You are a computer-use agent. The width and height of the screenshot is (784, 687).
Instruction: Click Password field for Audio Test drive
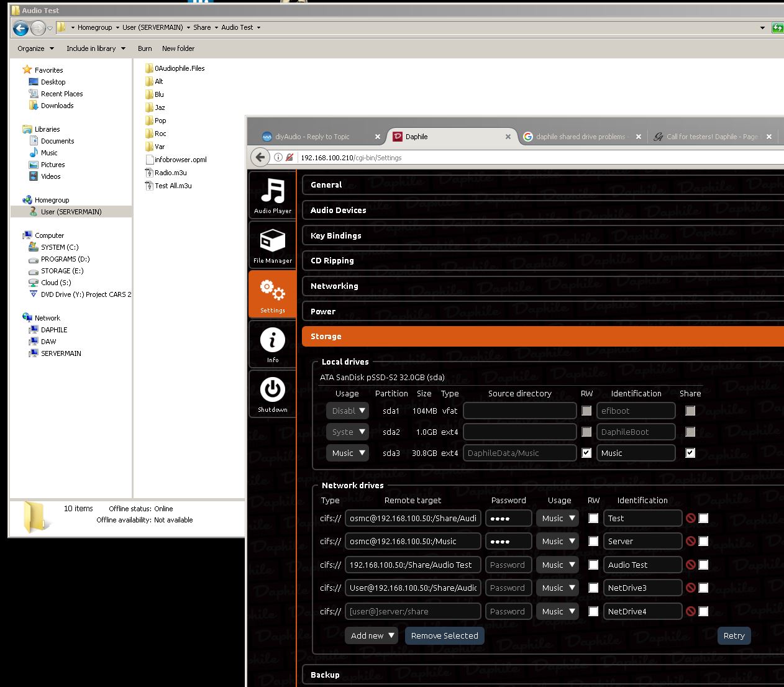pyautogui.click(x=508, y=565)
